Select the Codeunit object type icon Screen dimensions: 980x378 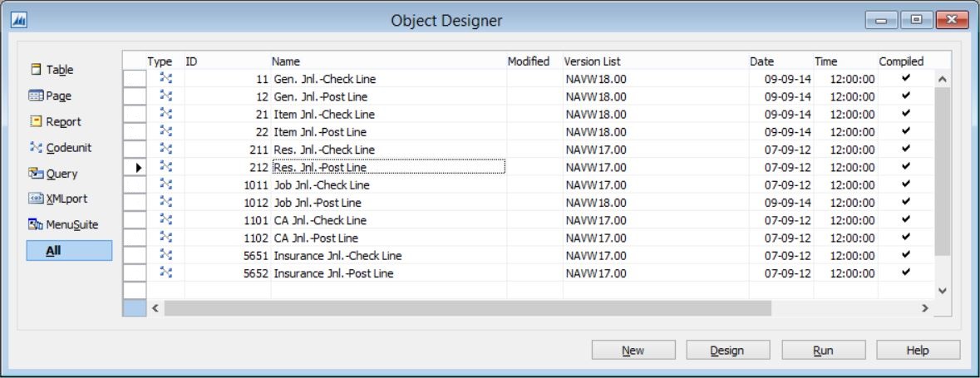[37, 147]
